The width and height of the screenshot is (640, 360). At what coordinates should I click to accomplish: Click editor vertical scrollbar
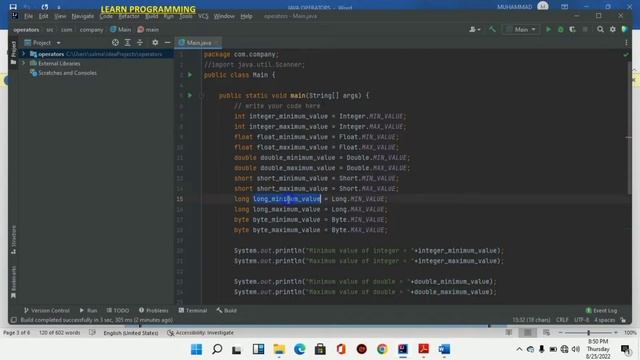(629, 127)
